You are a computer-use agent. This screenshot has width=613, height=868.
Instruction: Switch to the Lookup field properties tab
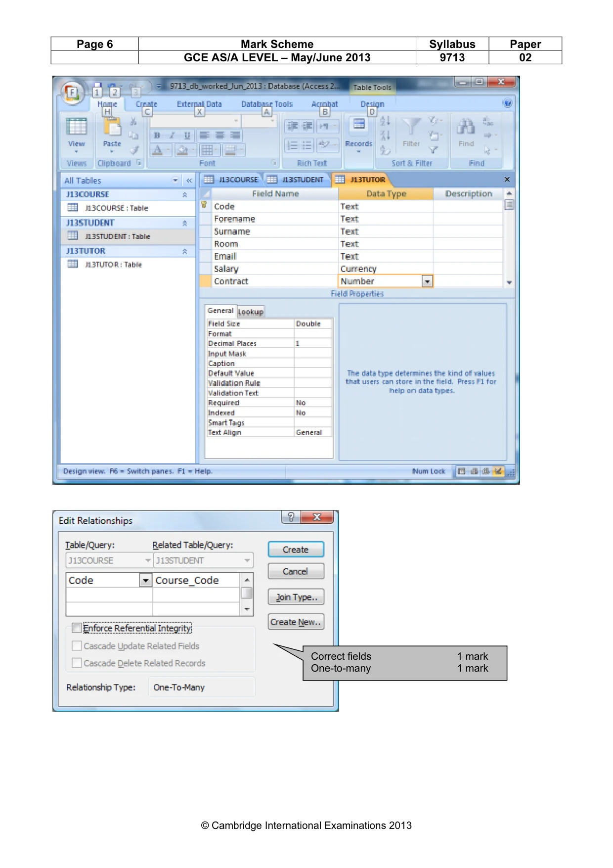[x=251, y=312]
